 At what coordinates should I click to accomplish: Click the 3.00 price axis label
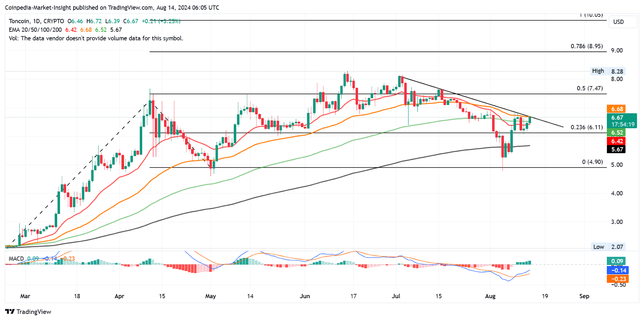(x=617, y=222)
